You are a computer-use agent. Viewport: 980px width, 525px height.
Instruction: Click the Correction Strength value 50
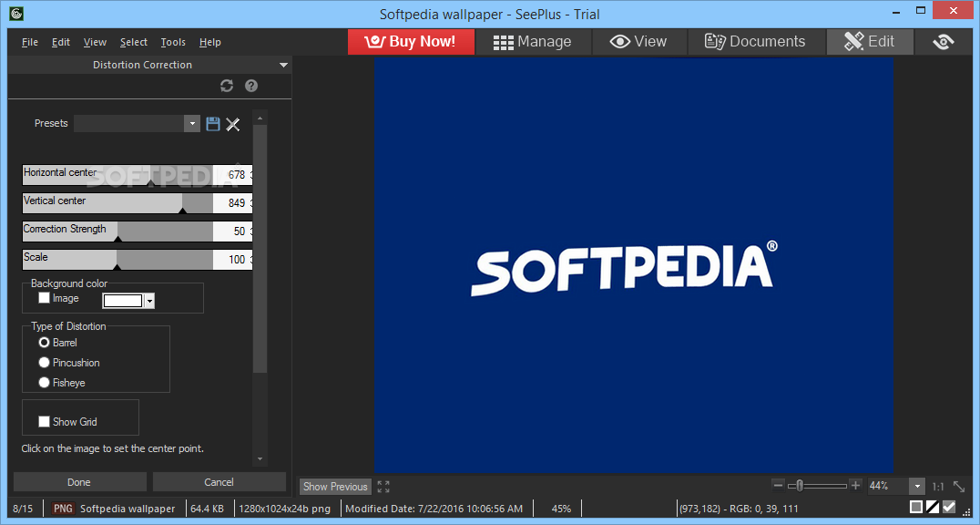point(240,232)
